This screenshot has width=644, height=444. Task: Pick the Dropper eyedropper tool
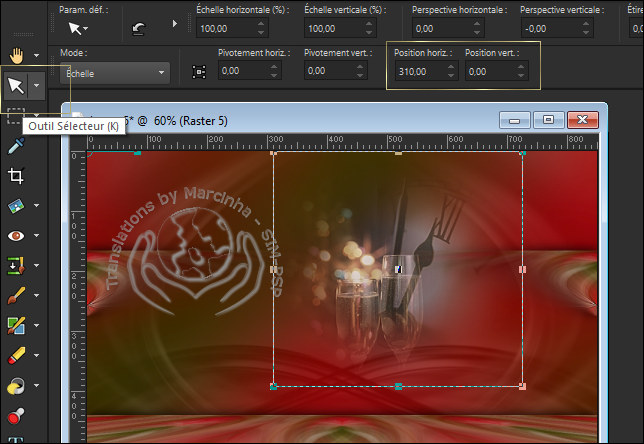(x=15, y=147)
